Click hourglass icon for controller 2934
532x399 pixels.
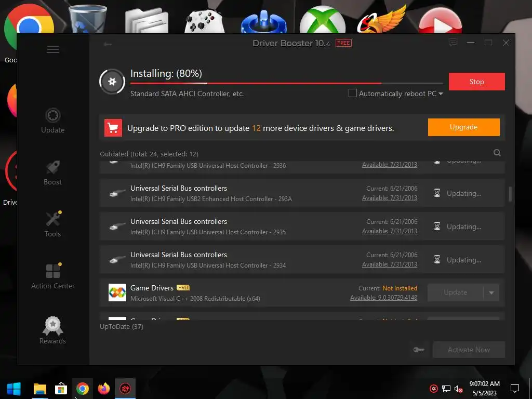click(x=437, y=260)
